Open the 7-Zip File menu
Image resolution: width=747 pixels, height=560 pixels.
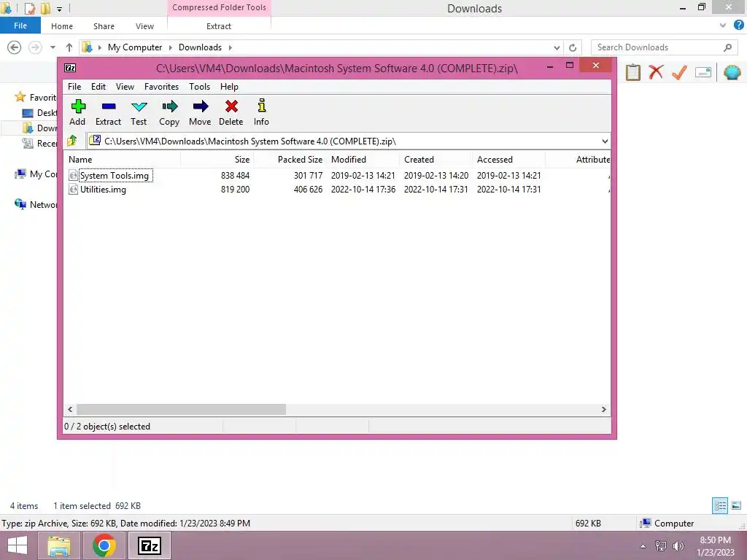[x=74, y=87]
